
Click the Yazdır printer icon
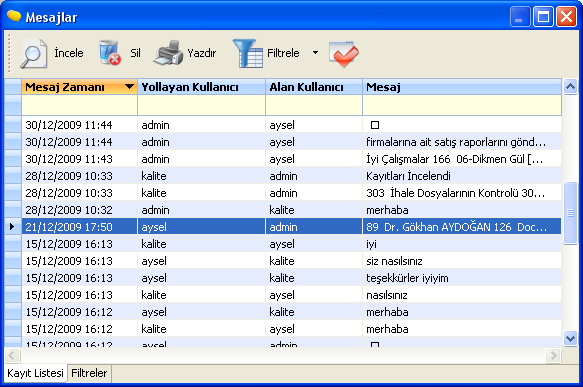(x=168, y=53)
